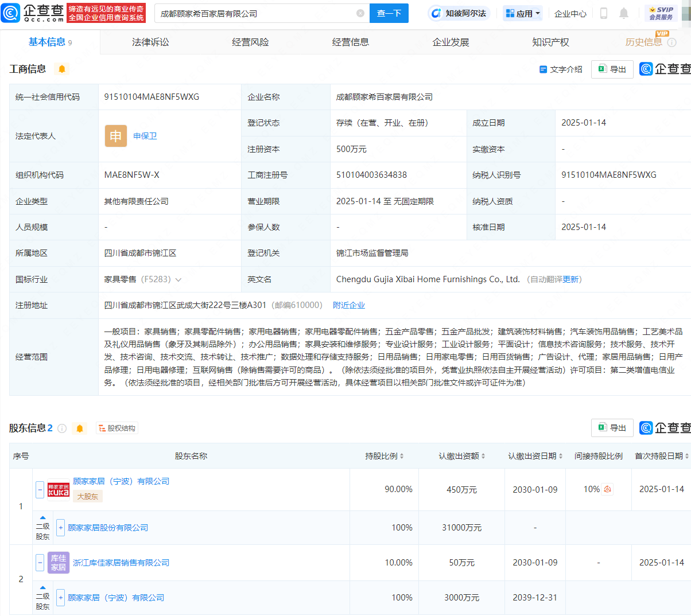Open 企业中心 in the header
The image size is (691, 616).
click(570, 13)
